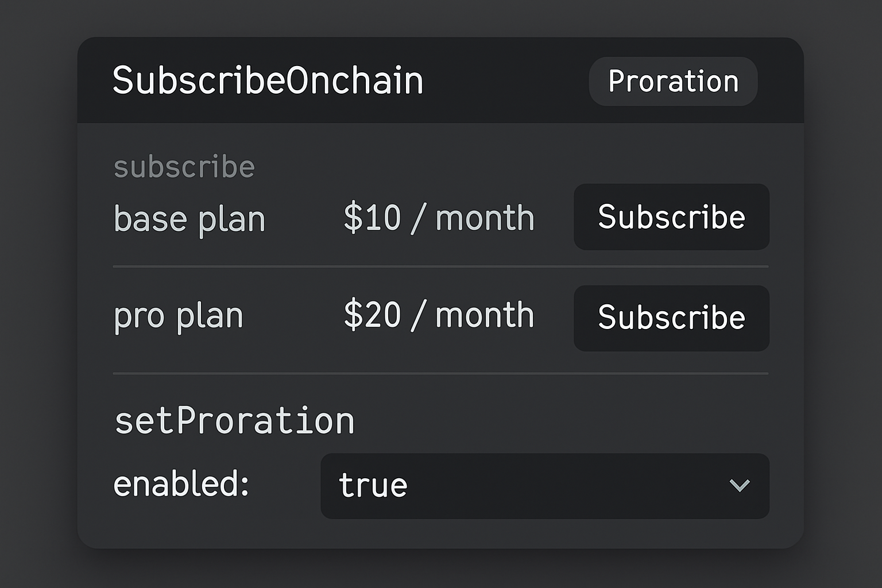Screen dimensions: 882x588
Task: Click the SubscribeOnchain header bar
Action: coord(440,80)
